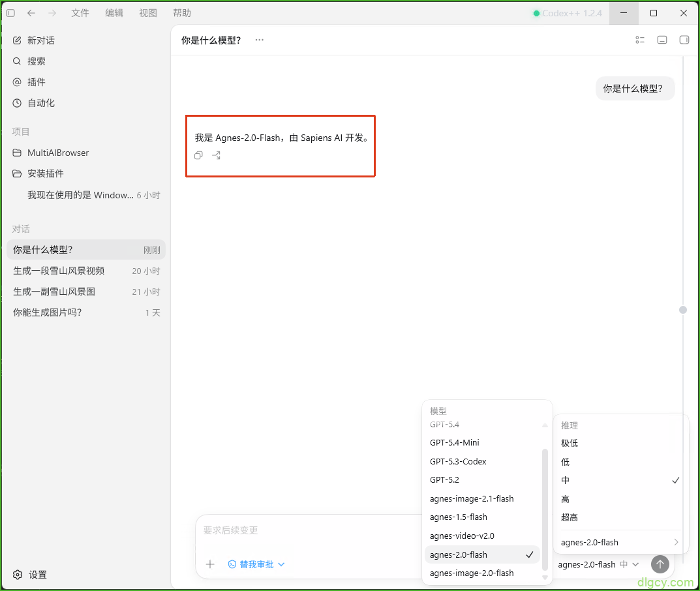The height and width of the screenshot is (591, 700).
Task: Select model GPT-5.2
Action: [x=482, y=480]
